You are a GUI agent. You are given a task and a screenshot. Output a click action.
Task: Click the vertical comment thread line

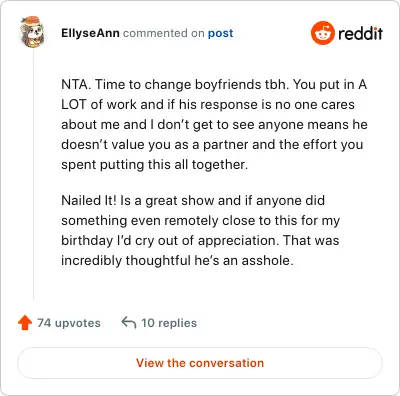(x=33, y=174)
